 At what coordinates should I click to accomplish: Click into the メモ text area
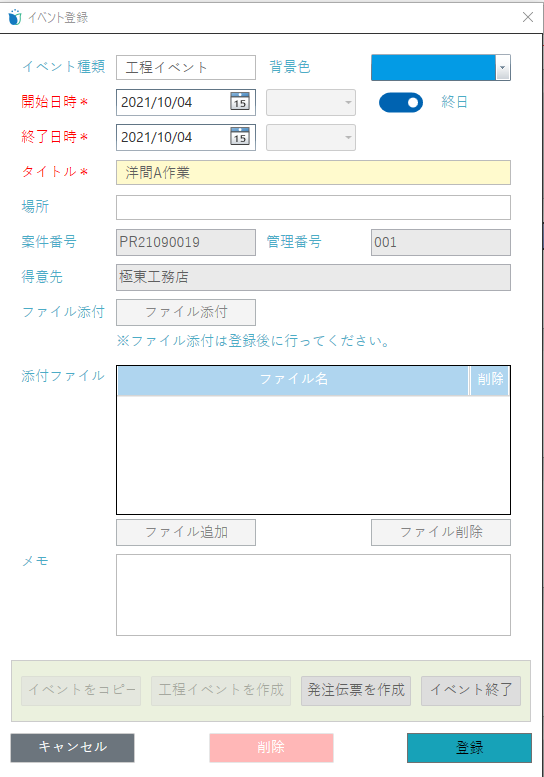pyautogui.click(x=313, y=595)
